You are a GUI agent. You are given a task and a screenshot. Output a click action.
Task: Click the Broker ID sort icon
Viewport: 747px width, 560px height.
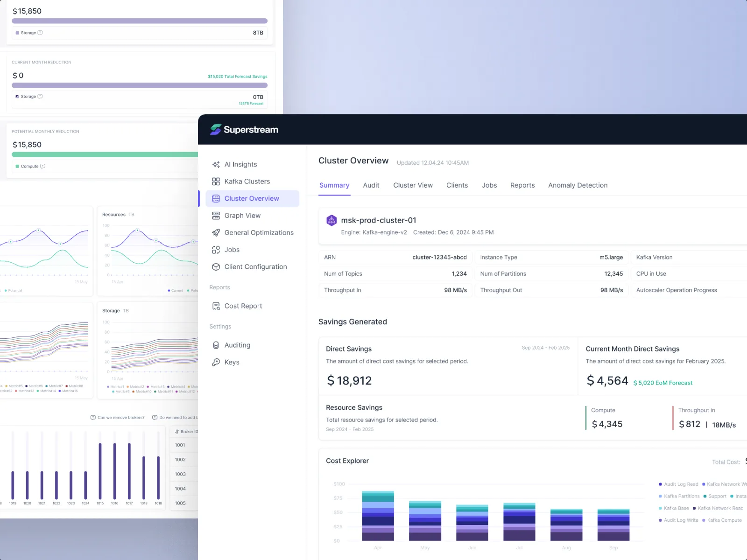pos(177,432)
